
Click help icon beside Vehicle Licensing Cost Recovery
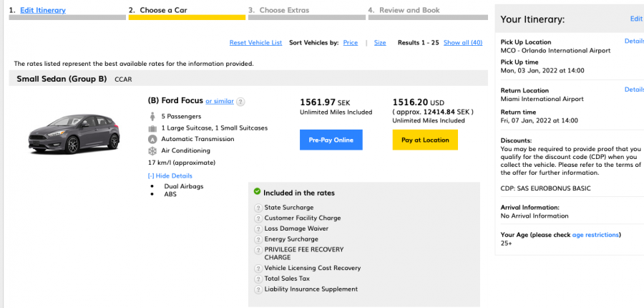pyautogui.click(x=258, y=268)
